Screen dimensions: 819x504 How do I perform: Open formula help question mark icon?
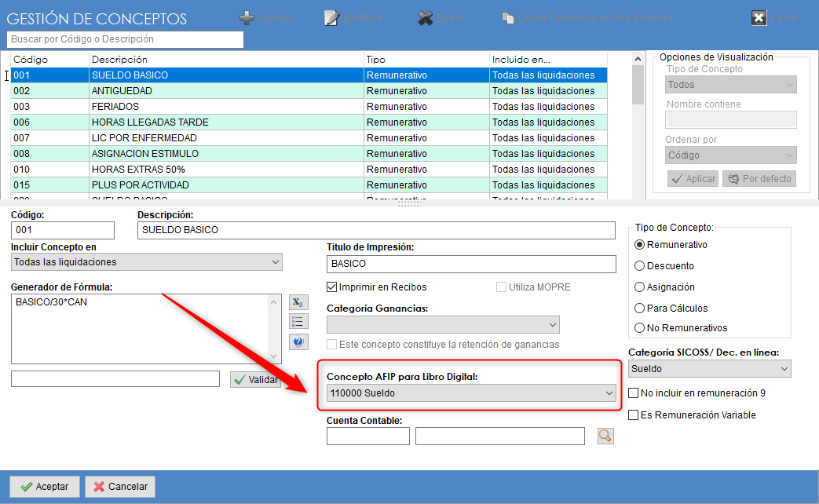298,342
